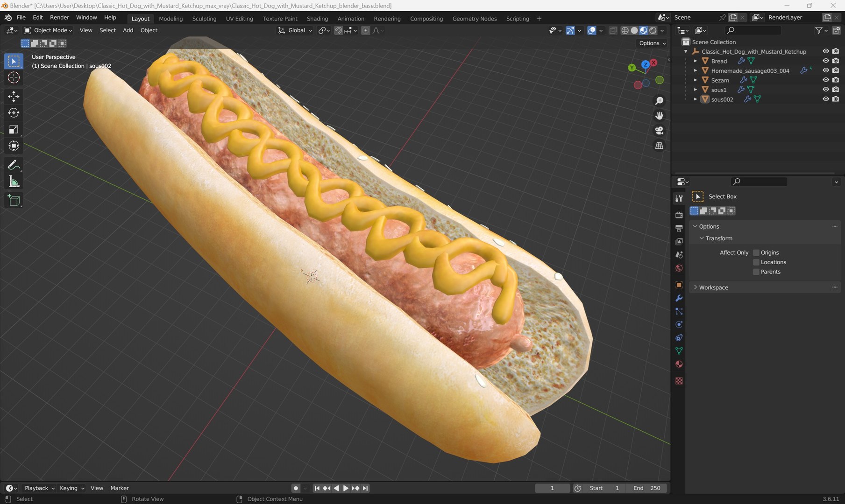845x504 pixels.
Task: Switch to the UV Editing tab
Action: pyautogui.click(x=239, y=19)
